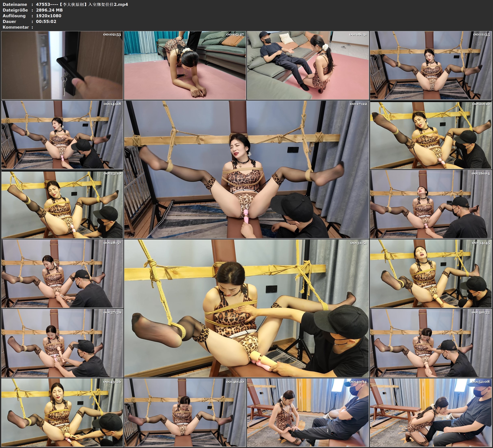Click the thumbnail timestamped 00:02:53
This screenshot has width=493, height=448.
click(x=62, y=65)
